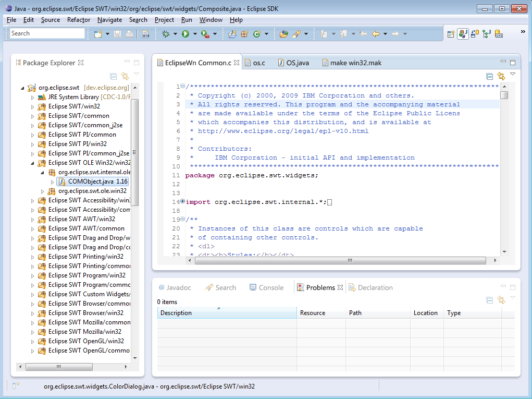Screen dimensions: 532x399
Task: Collapse Eclipse SWT OLE Win32/win32 folder
Action: tap(33, 163)
